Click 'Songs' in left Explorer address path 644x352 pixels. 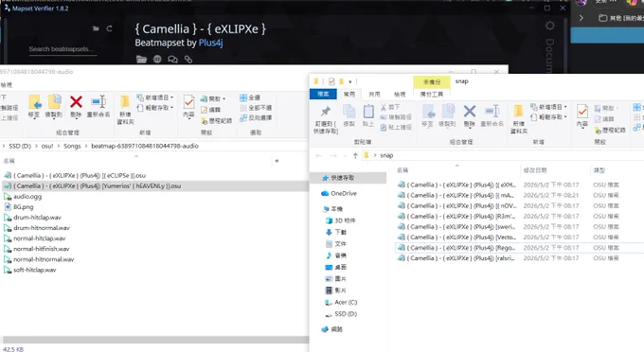pyautogui.click(x=72, y=146)
